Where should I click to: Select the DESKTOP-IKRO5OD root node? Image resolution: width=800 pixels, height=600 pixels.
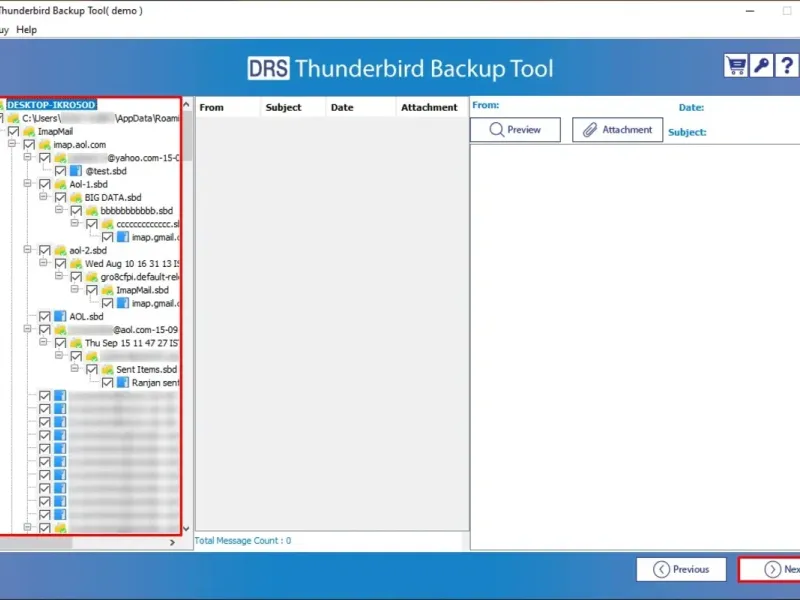(x=51, y=105)
